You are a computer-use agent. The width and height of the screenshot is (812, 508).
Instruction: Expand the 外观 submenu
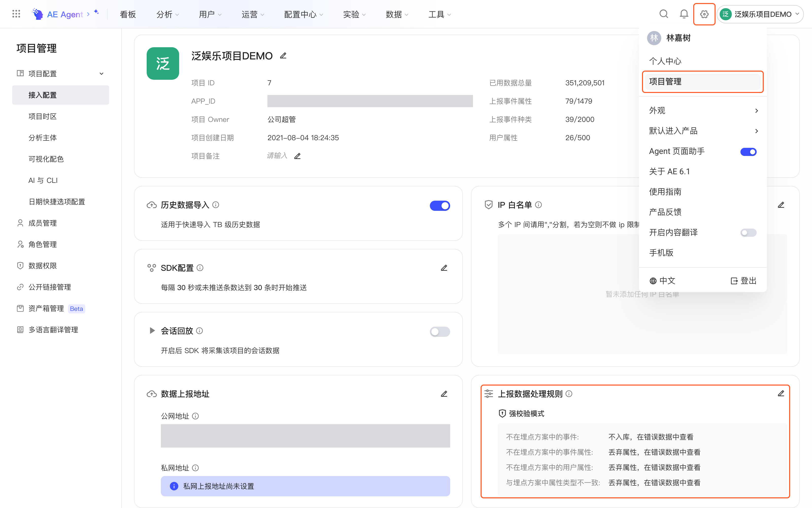click(703, 110)
